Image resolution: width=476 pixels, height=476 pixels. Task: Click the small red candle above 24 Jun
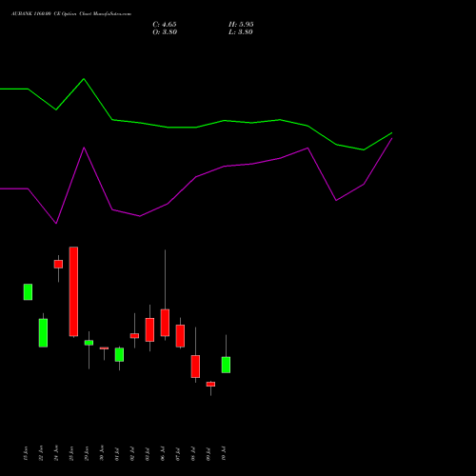tap(58, 265)
